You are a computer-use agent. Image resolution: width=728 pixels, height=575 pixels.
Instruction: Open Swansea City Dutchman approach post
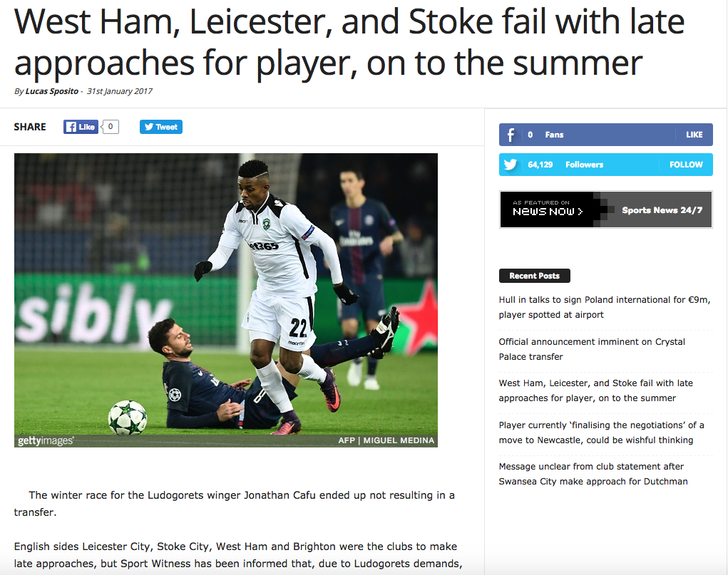[593, 474]
